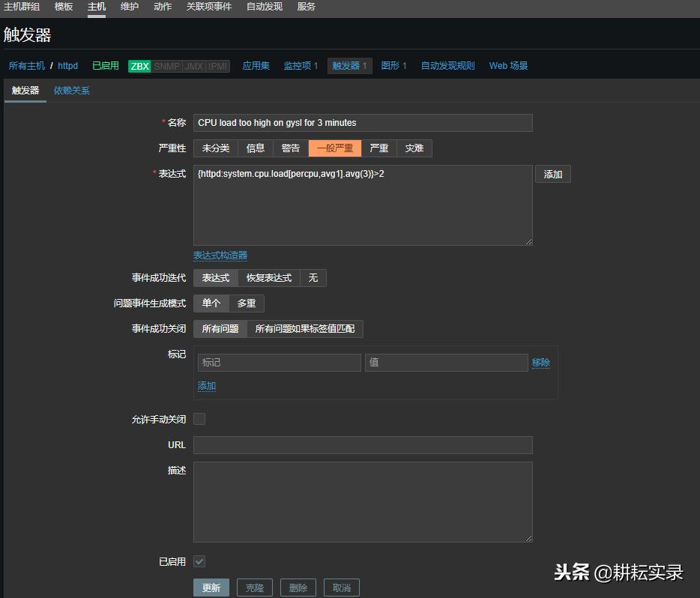Click the ZBX availability indicator
The image size is (700, 598).
139,66
